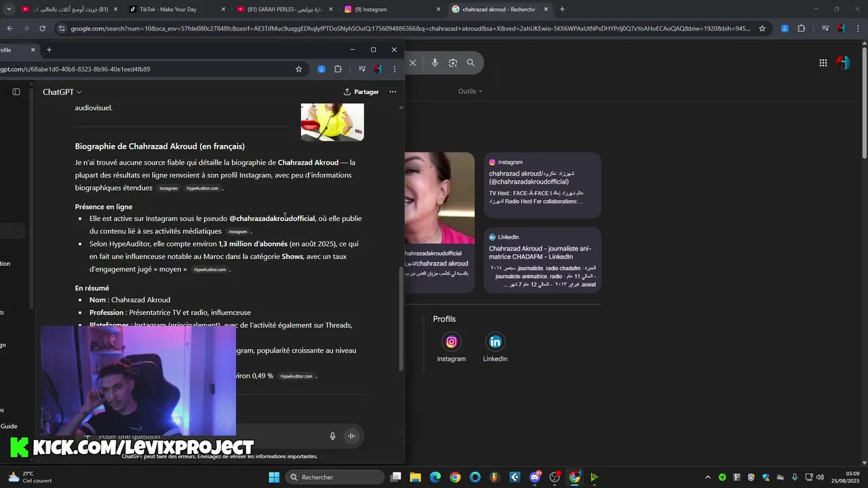Open the weather widget 21°C Ciel couvert
Screen dimensions: 868x488
point(31,477)
